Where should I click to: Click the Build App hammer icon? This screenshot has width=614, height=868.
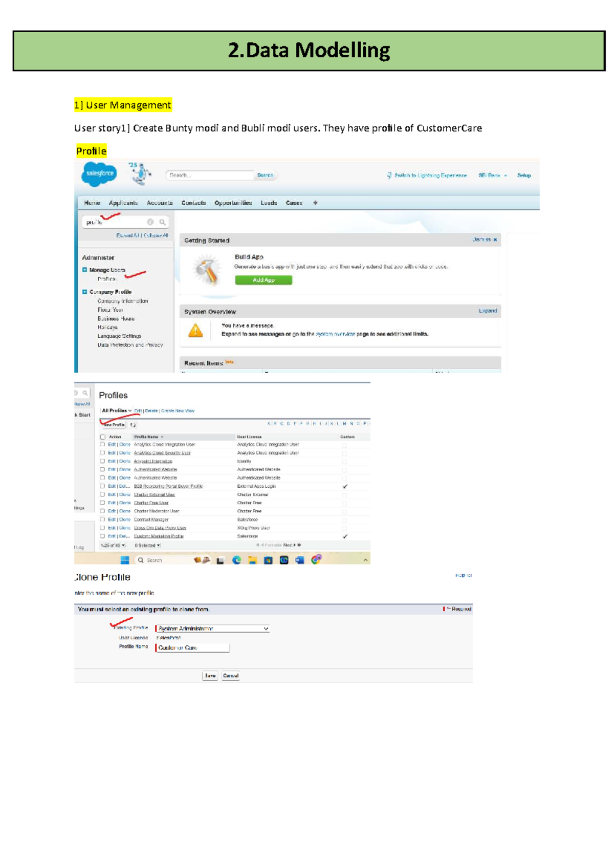pyautogui.click(x=208, y=269)
